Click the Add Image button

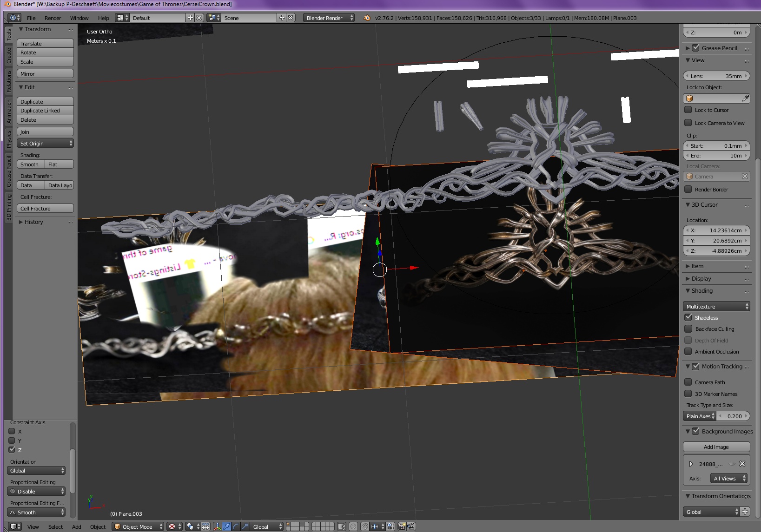[716, 447]
